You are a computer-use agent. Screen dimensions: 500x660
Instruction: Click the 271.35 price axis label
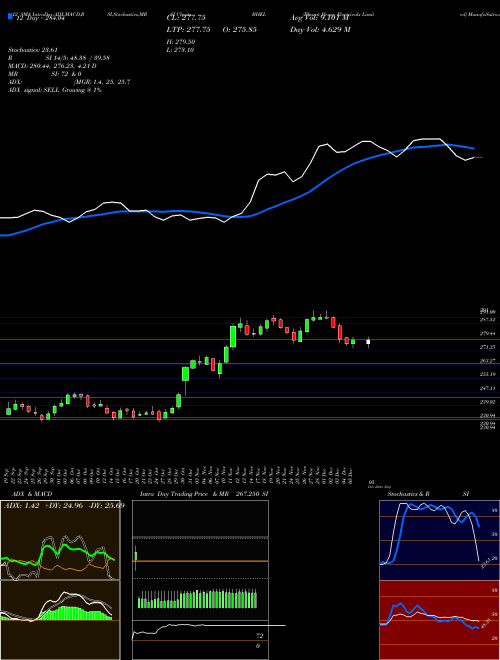point(488,347)
